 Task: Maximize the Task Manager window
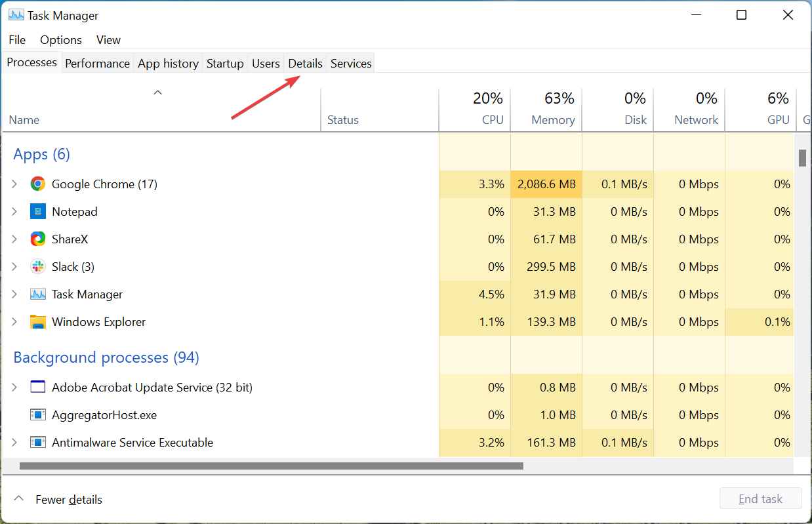pyautogui.click(x=741, y=15)
